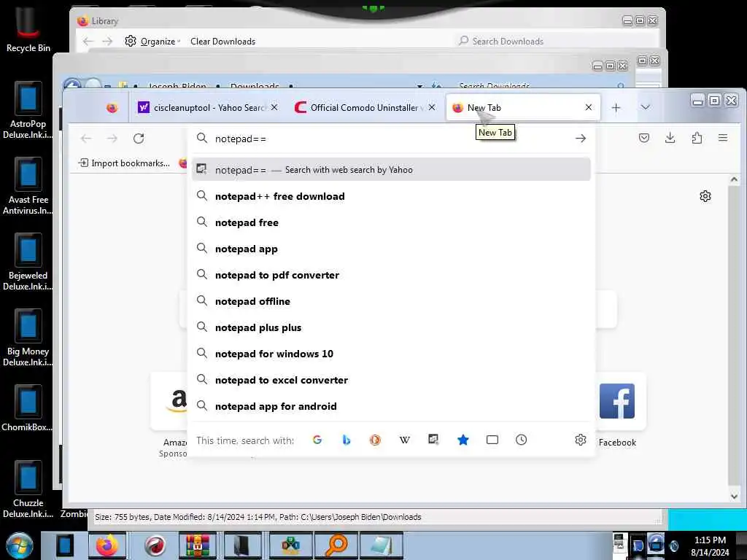747x560 pixels.
Task: Click Search Downloads field in Library window
Action: 555,42
